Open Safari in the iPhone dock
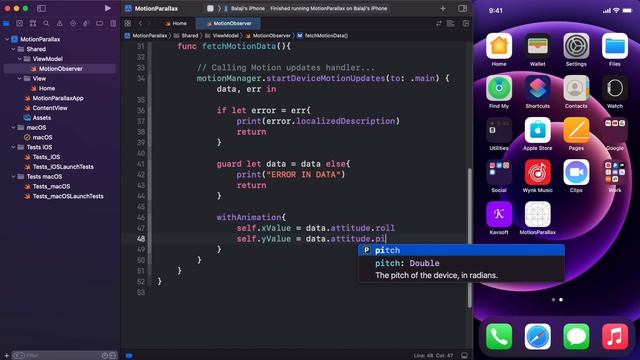Screen dimensions: 640x360 [538, 337]
